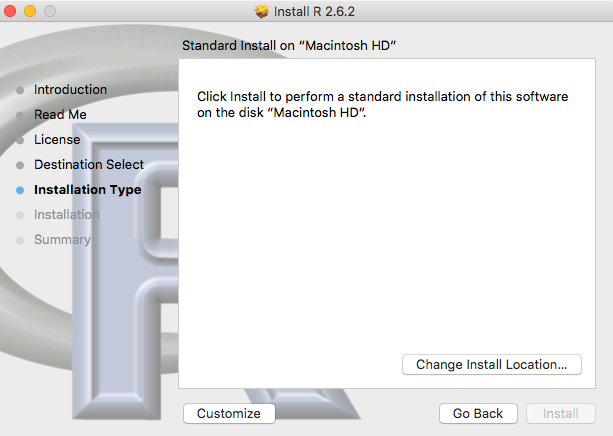Click the Customize button
Screen dimensions: 613x436
pyautogui.click(x=229, y=414)
